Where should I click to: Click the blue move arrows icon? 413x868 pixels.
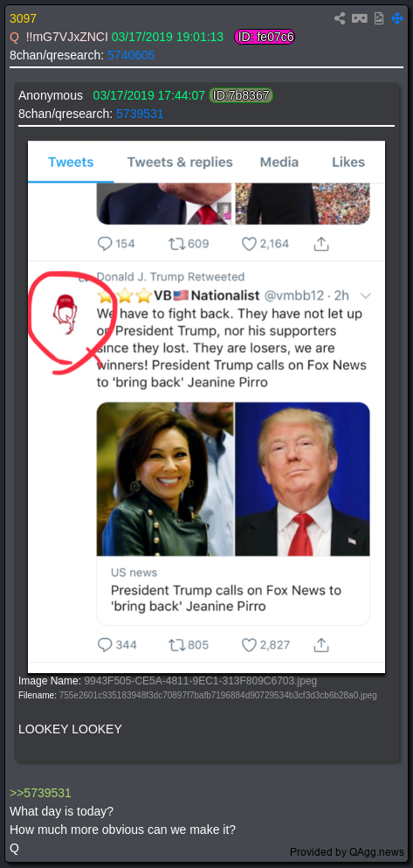pyautogui.click(x=397, y=18)
